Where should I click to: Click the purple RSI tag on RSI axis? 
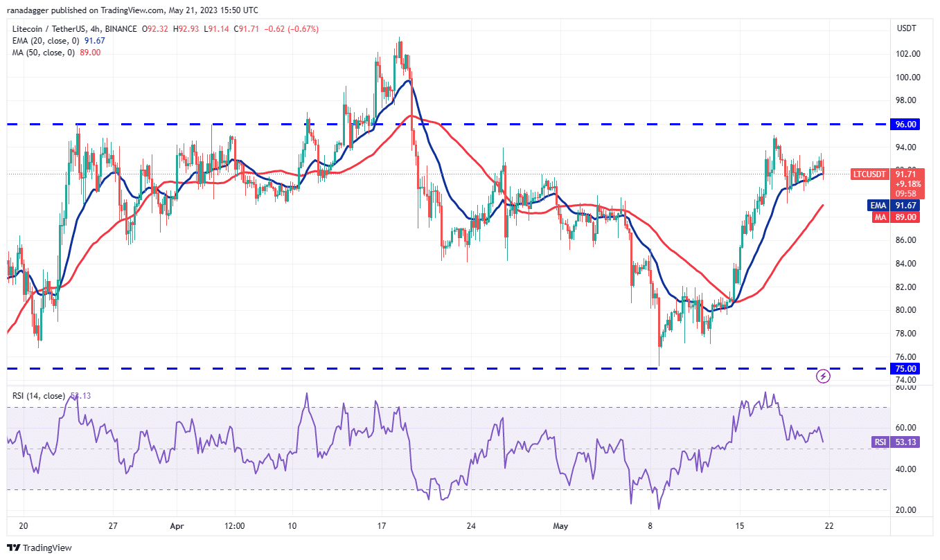(x=880, y=443)
